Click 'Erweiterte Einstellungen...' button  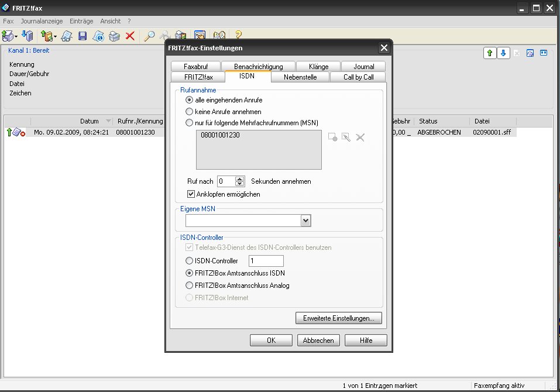click(x=339, y=318)
